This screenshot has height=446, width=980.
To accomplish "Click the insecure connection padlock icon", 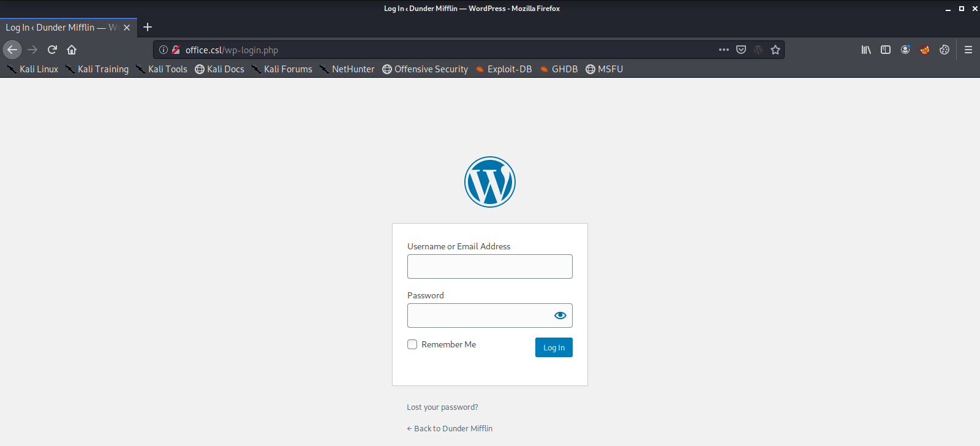I will point(176,50).
